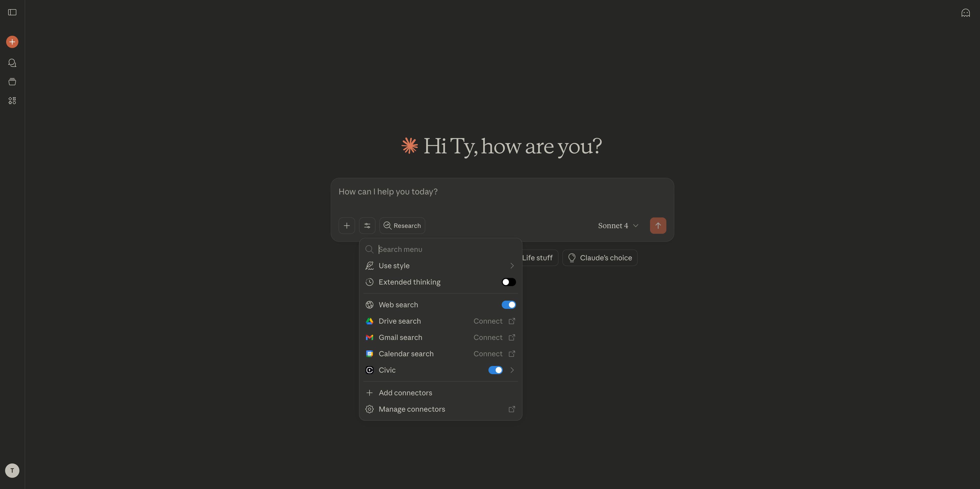Click the ghost icon in the top right
This screenshot has width=980, height=489.
point(966,13)
